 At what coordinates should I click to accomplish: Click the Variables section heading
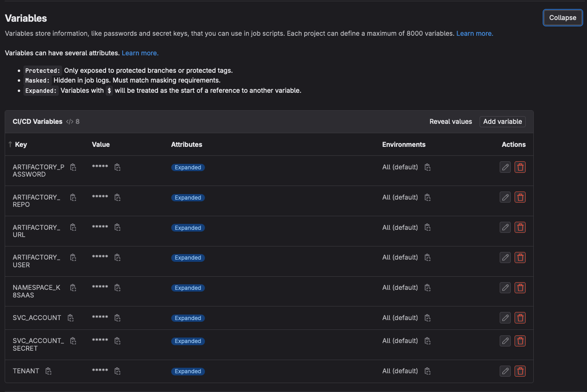[26, 18]
